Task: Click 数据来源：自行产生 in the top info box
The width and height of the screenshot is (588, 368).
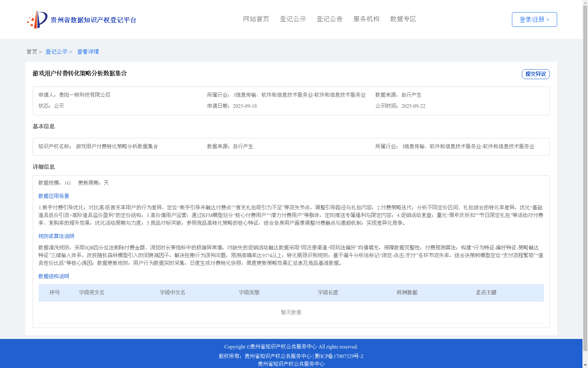Action: click(x=398, y=95)
